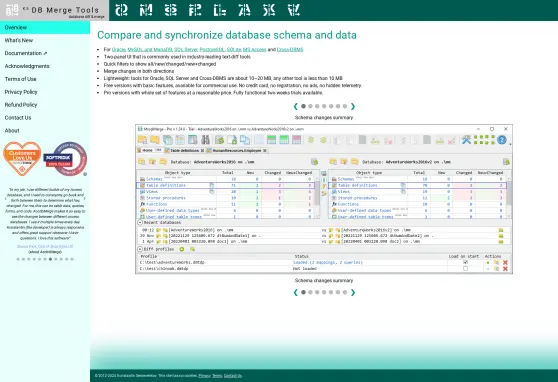
Task: Select last dot in lower screenshot carousel
Action: 344,292
